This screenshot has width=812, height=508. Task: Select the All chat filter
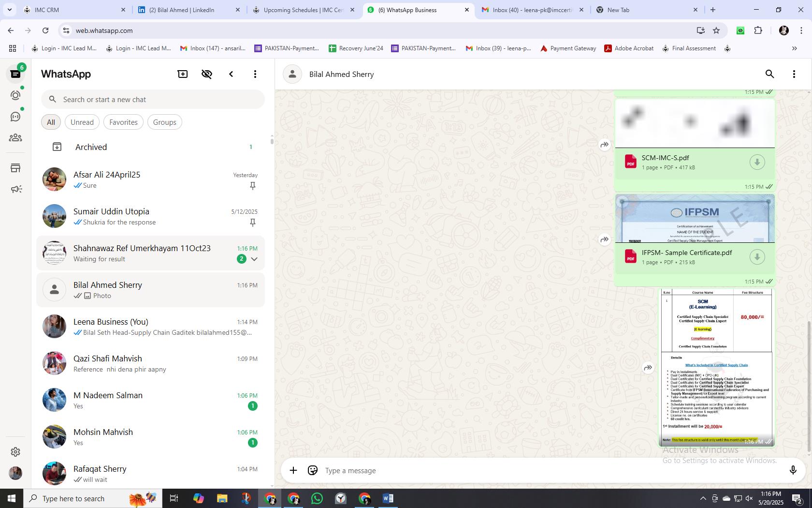pyautogui.click(x=51, y=122)
